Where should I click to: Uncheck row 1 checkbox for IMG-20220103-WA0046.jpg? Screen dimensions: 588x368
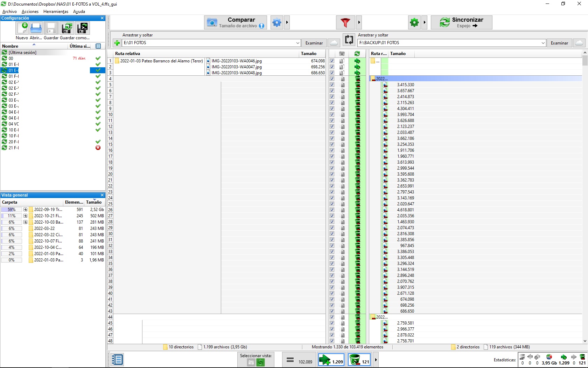(332, 61)
